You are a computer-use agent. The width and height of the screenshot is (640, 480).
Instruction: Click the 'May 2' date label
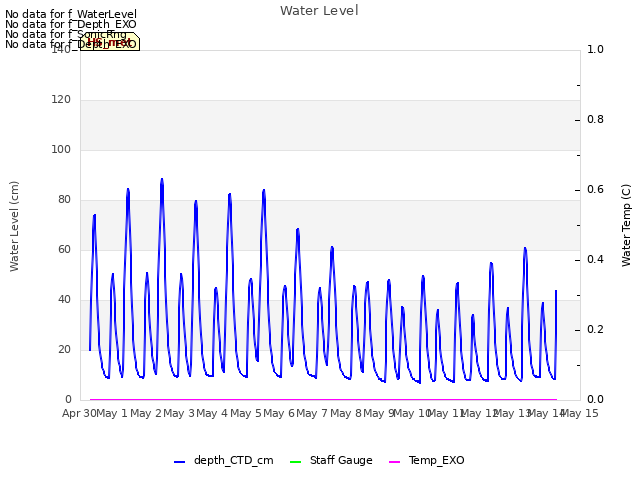pyautogui.click(x=147, y=413)
